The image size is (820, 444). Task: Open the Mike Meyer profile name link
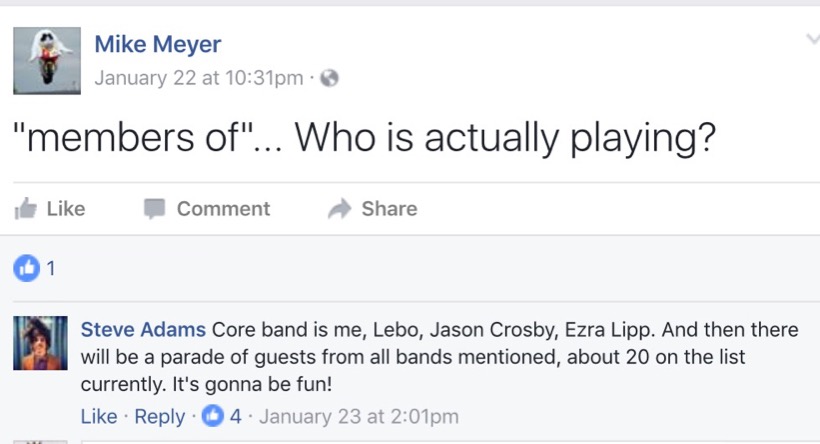click(157, 44)
